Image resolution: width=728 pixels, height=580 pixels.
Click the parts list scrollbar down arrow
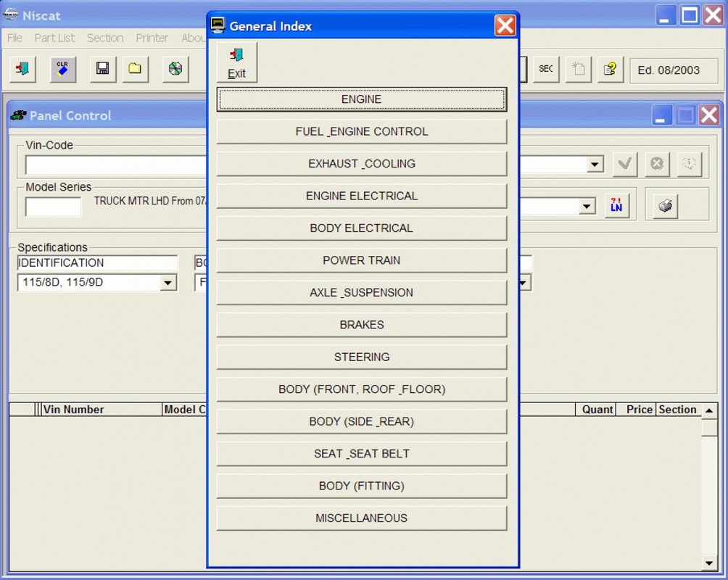[x=709, y=564]
